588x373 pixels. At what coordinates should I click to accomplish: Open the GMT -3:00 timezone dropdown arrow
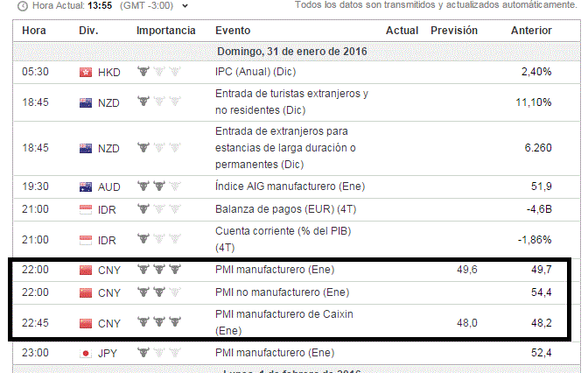[185, 6]
